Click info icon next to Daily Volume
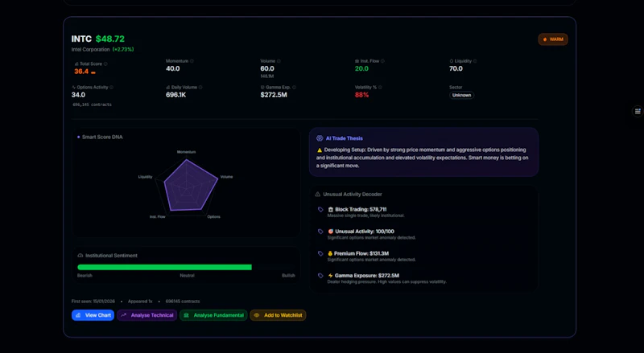Image resolution: width=644 pixels, height=353 pixels. pos(200,88)
